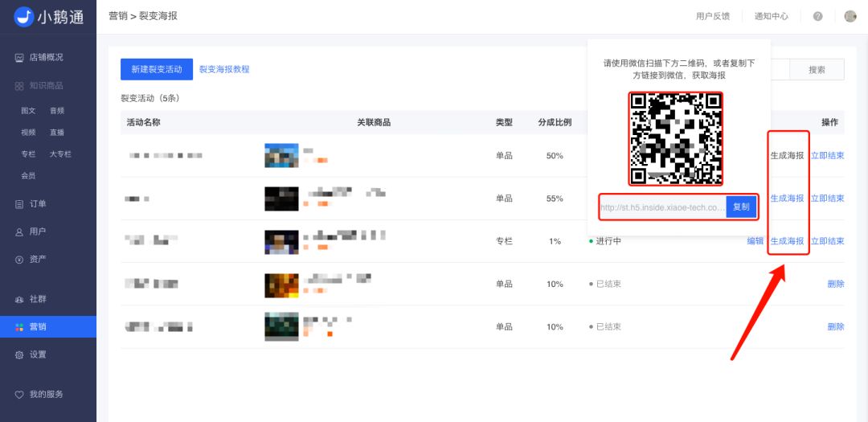Click last row product thumbnail
The image size is (868, 422).
[282, 326]
